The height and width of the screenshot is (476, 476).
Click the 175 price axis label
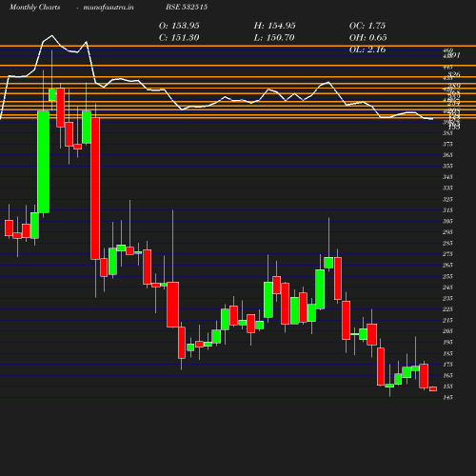(x=447, y=365)
